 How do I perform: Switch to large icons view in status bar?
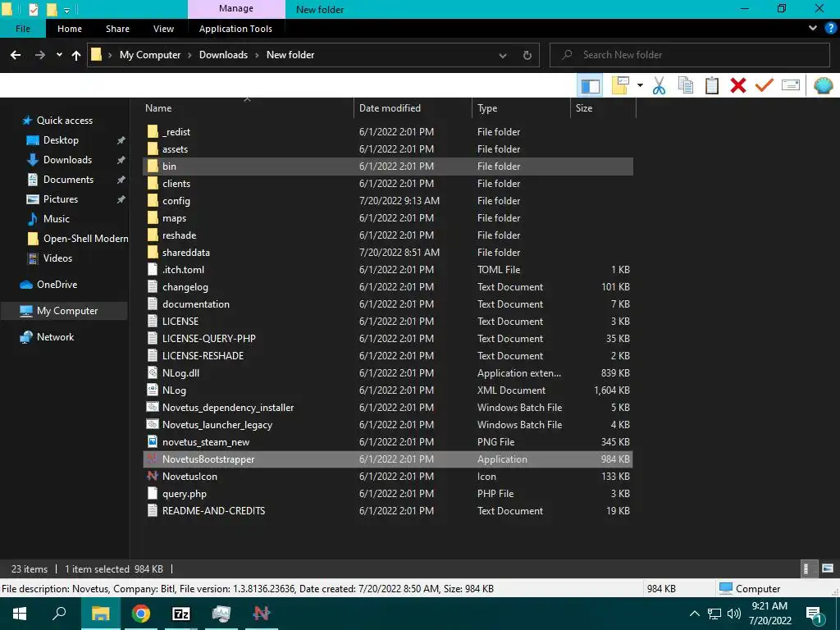point(827,568)
